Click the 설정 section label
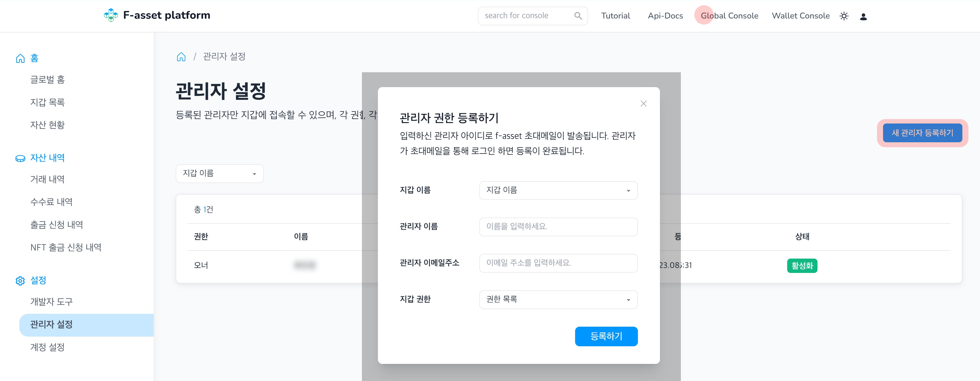This screenshot has height=381, width=980. 38,281
